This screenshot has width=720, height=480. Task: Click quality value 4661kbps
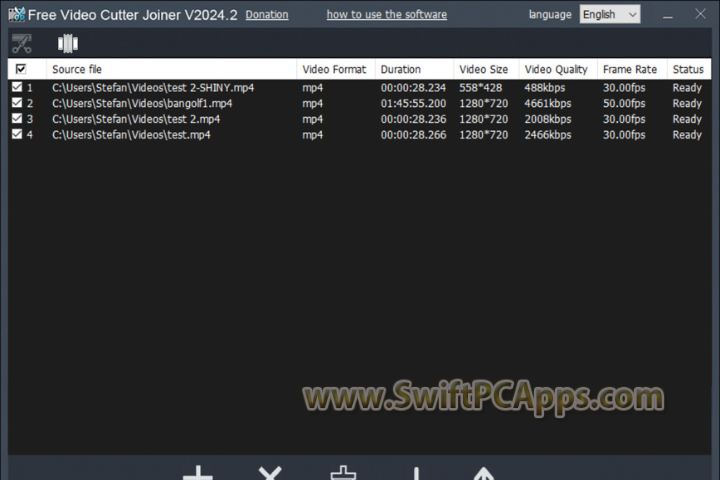pyautogui.click(x=548, y=103)
